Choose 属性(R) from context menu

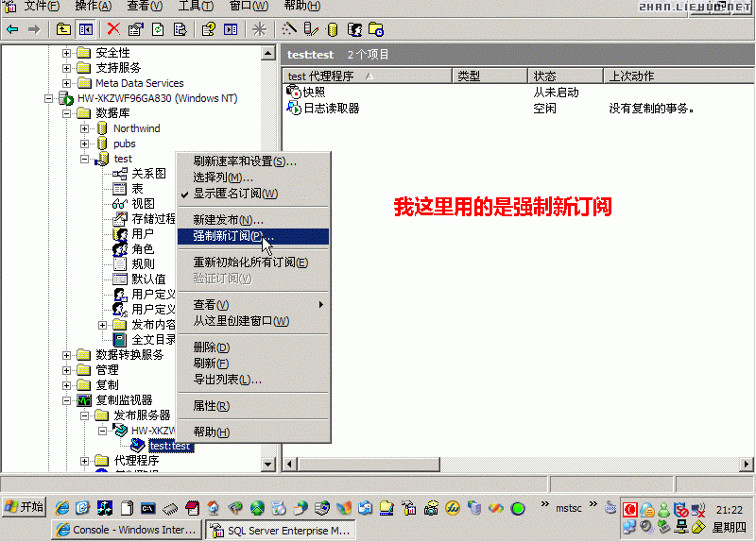253,406
